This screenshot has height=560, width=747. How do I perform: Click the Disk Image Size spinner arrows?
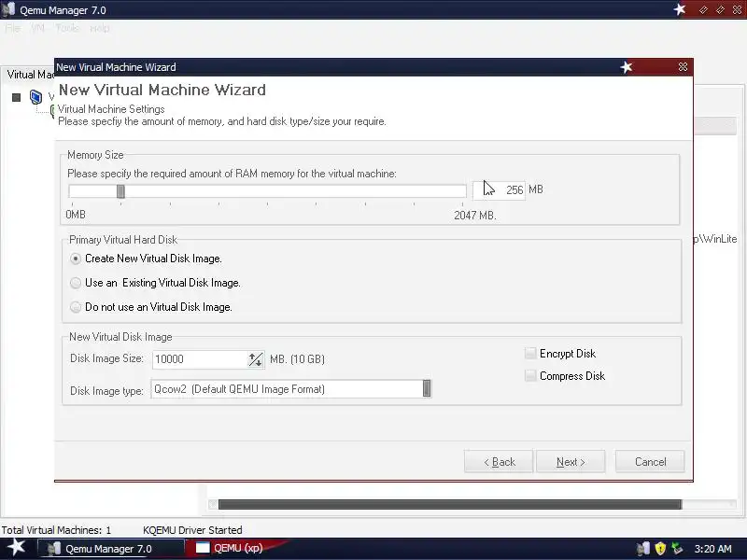[255, 359]
